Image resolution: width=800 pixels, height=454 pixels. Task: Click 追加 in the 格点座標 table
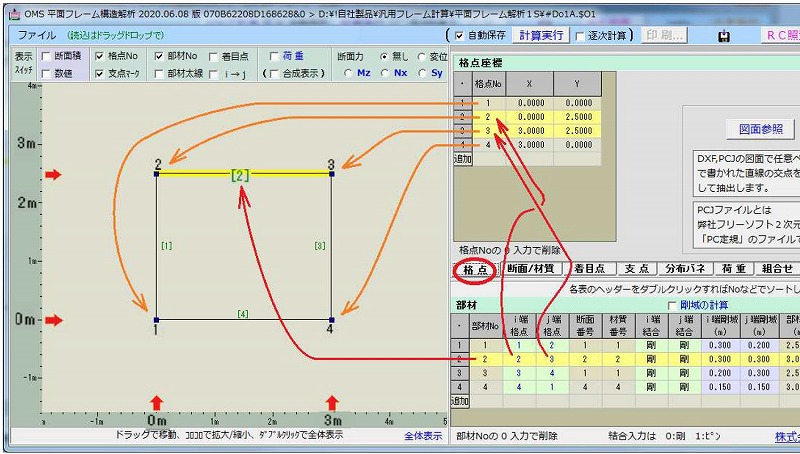pos(462,159)
